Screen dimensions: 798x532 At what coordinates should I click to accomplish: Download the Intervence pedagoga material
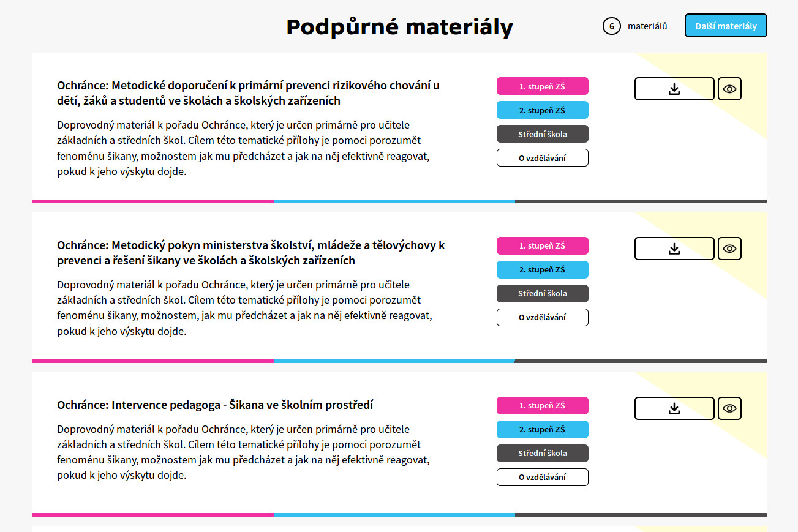point(674,408)
